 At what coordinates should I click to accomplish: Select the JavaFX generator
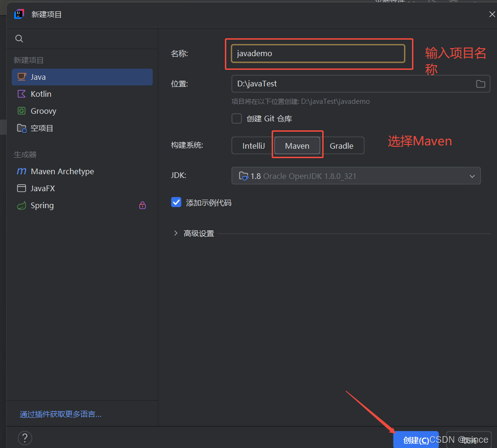pyautogui.click(x=82, y=188)
